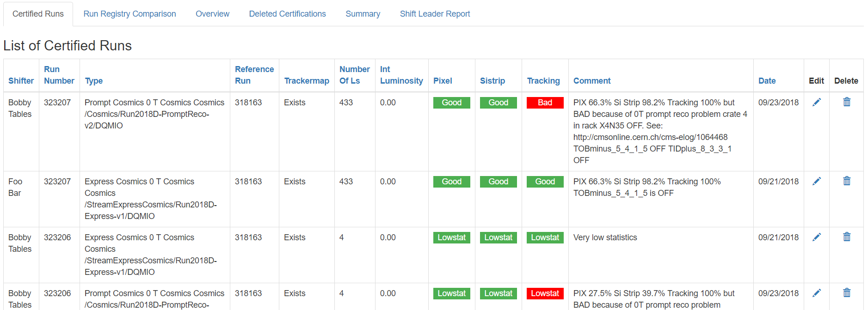Click 'Exists' trackermap cell in Foo Bar row
The height and width of the screenshot is (310, 868).
coord(295,182)
